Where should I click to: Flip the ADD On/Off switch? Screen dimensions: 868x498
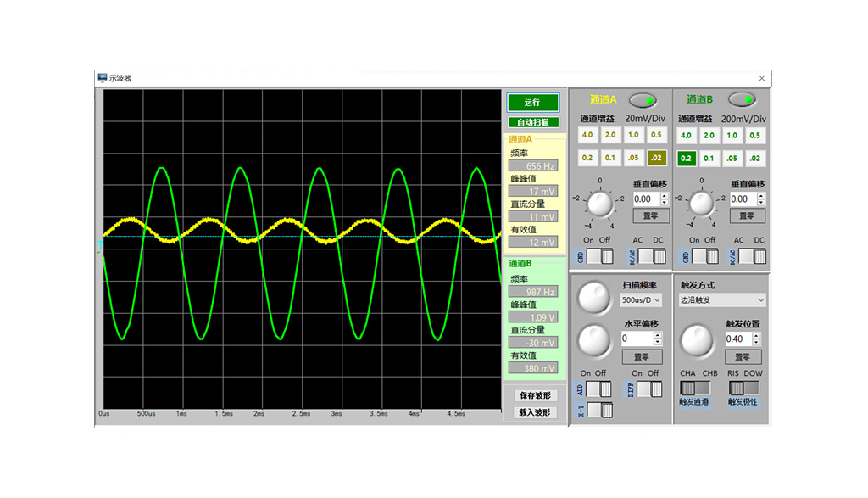[x=598, y=389]
